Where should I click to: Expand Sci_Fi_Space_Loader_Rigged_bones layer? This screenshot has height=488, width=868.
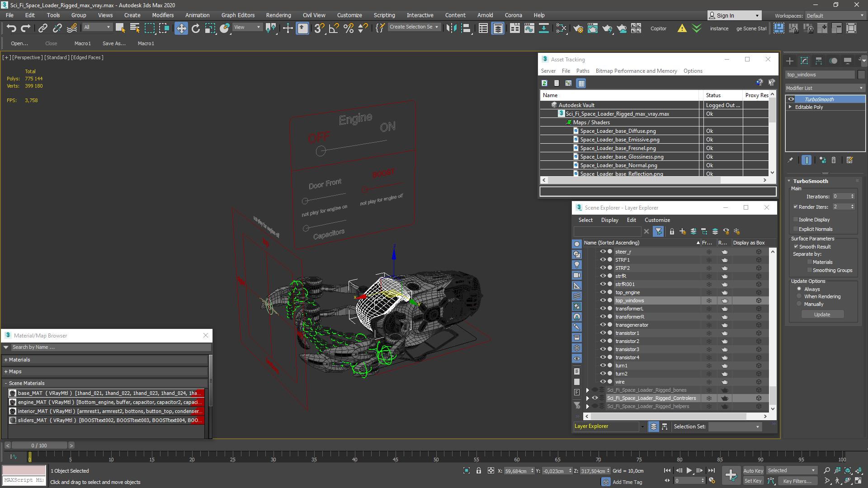coord(587,389)
